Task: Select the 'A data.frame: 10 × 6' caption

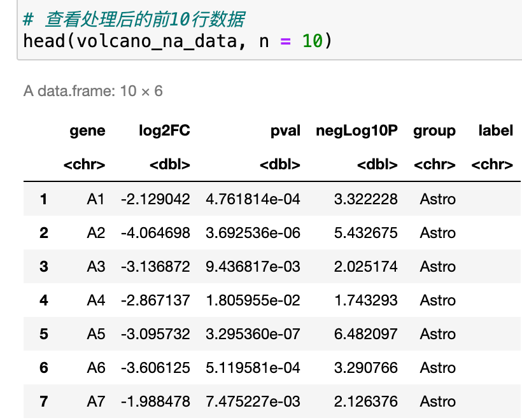Action: click(93, 91)
